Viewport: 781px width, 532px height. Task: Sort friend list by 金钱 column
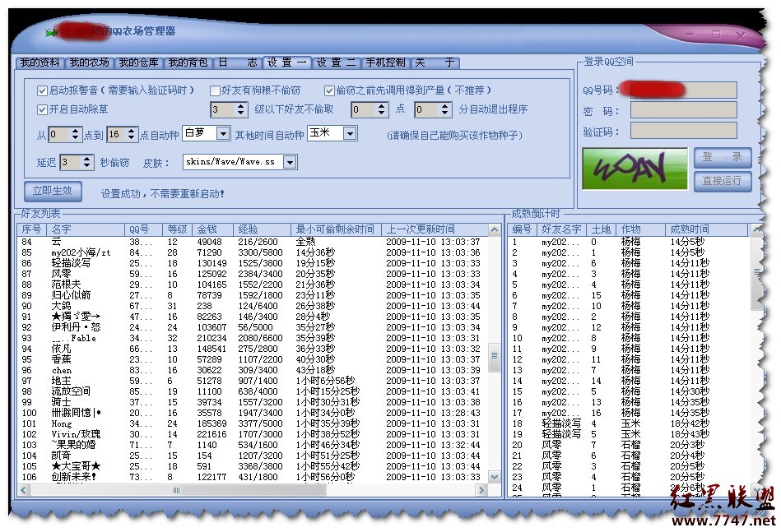coord(213,229)
